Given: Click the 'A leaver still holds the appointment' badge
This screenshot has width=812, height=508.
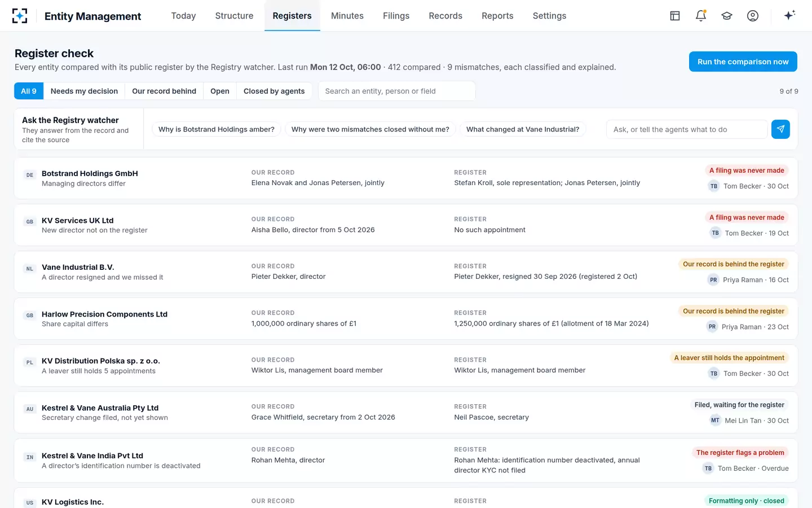Looking at the screenshot, I should [729, 358].
